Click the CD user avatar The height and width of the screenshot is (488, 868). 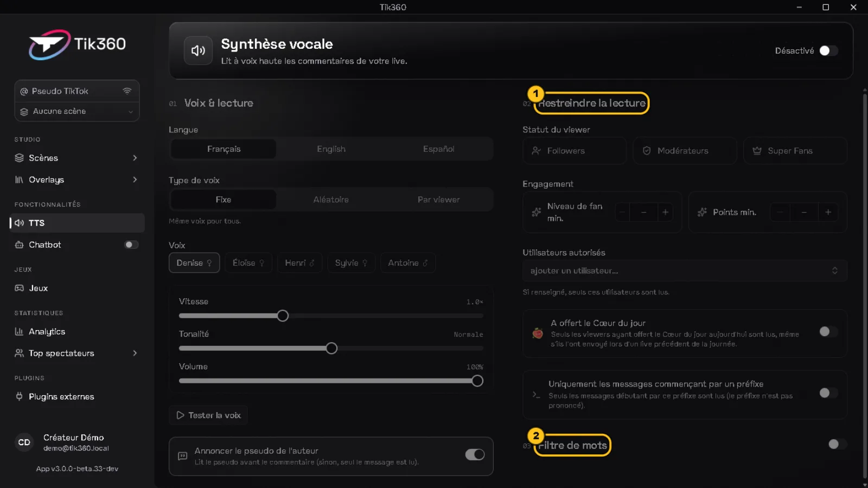[24, 442]
